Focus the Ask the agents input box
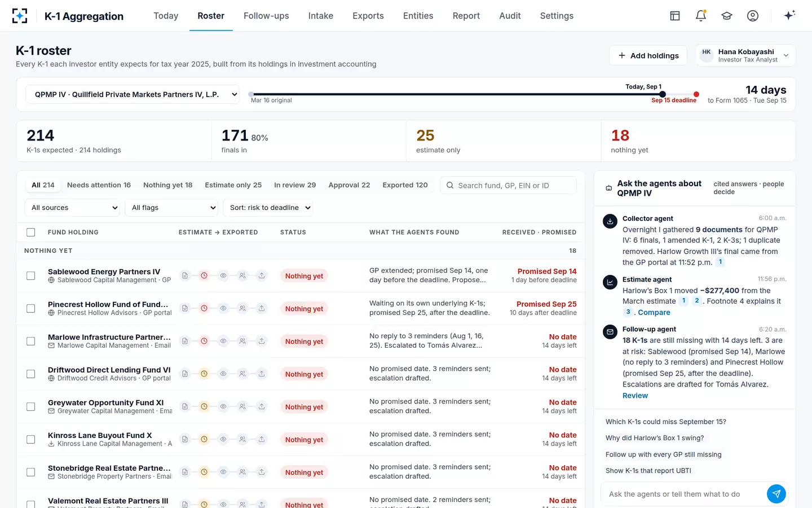Viewport: 812px width, 508px height. [x=683, y=494]
